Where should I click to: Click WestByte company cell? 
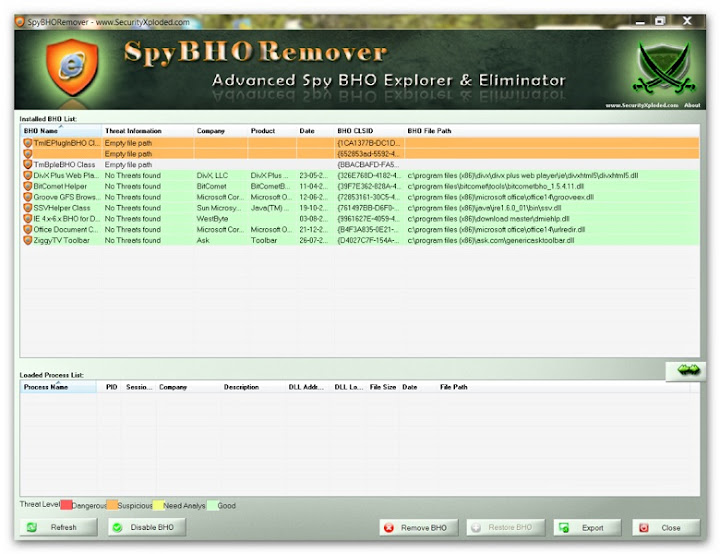click(x=212, y=219)
